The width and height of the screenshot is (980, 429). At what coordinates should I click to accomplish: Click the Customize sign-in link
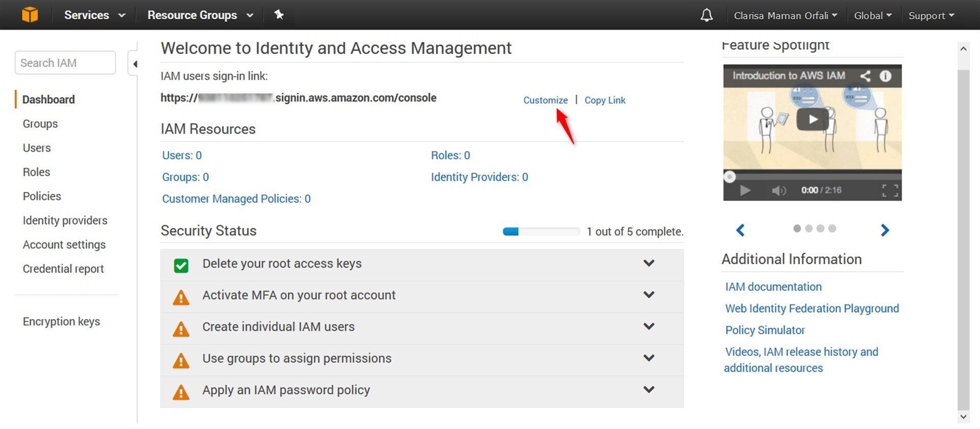(545, 100)
